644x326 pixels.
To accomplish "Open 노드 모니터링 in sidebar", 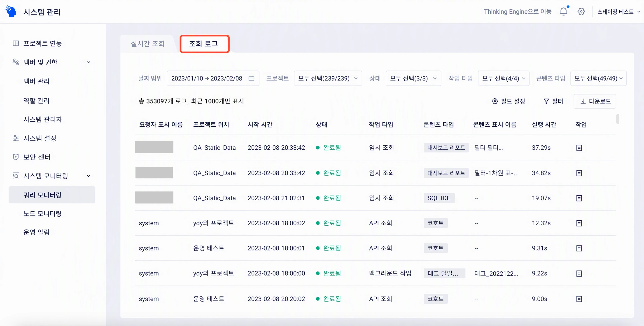I will 42,214.
